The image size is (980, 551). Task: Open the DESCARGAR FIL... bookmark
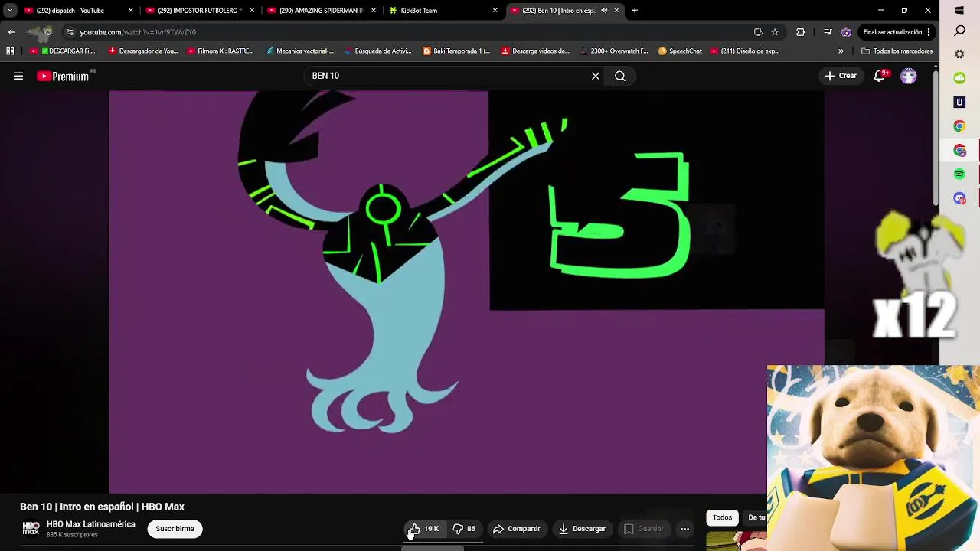[63, 51]
